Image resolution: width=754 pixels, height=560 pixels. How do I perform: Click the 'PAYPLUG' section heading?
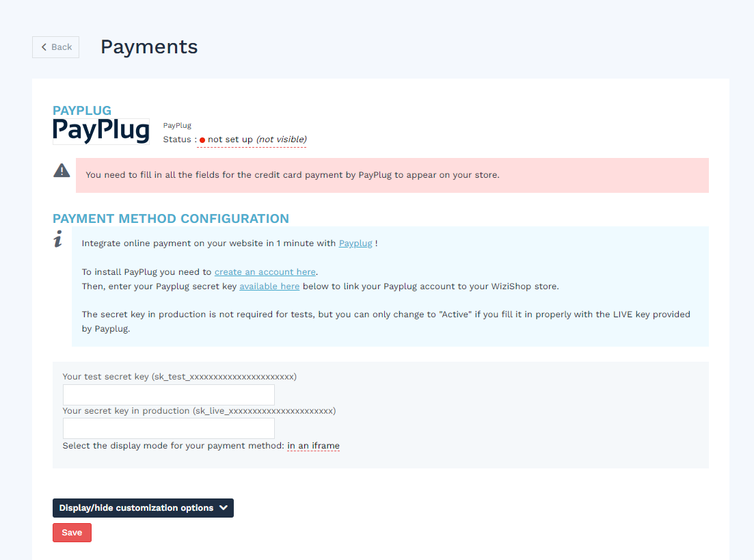(82, 111)
